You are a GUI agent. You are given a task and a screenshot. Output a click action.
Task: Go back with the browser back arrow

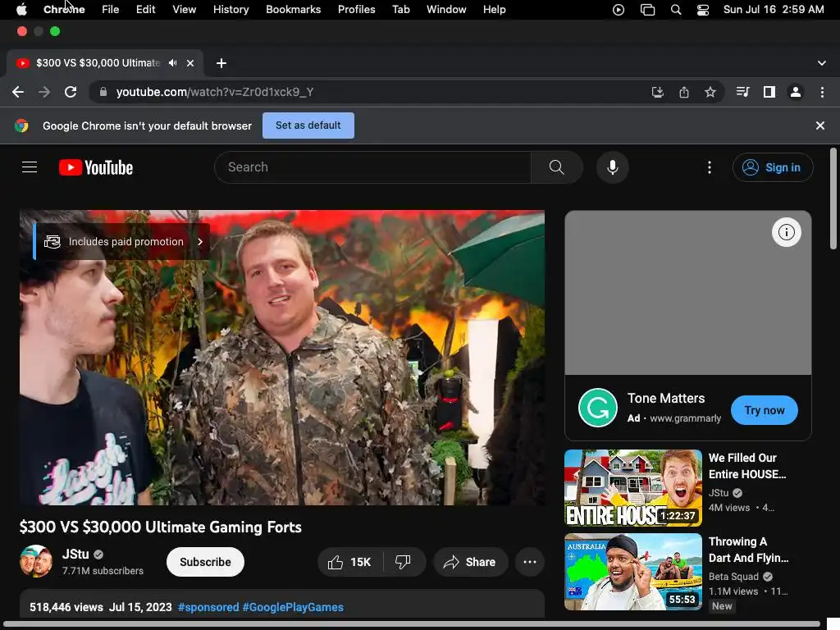coord(18,92)
